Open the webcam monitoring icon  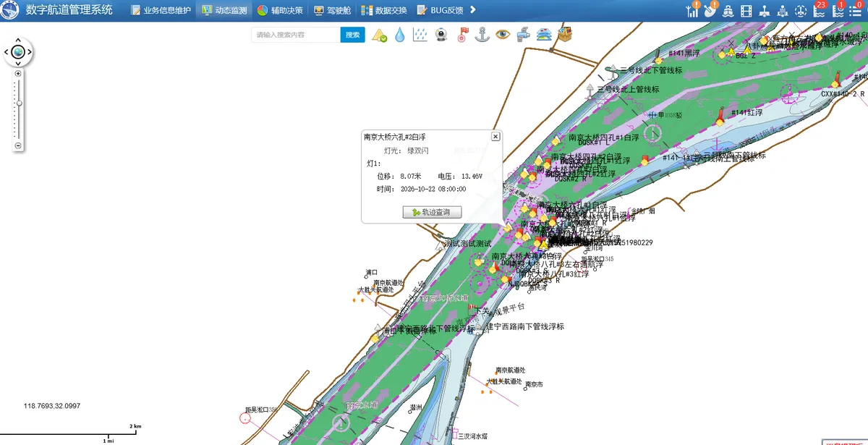click(441, 35)
